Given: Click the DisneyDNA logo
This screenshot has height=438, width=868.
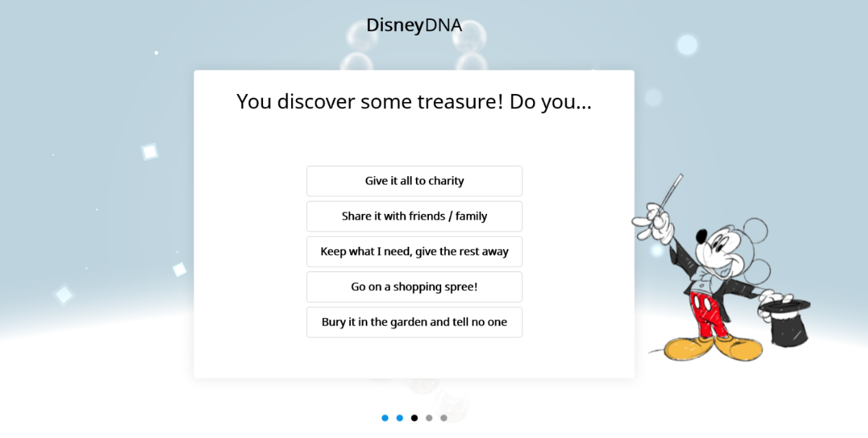Looking at the screenshot, I should [414, 25].
